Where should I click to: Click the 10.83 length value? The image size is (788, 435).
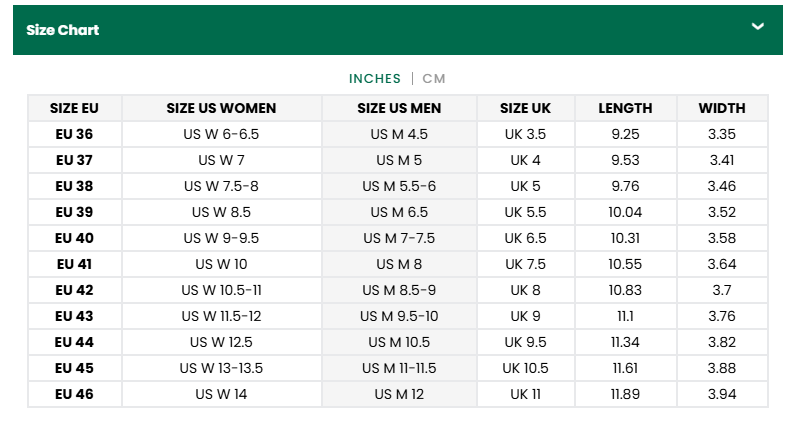point(625,290)
